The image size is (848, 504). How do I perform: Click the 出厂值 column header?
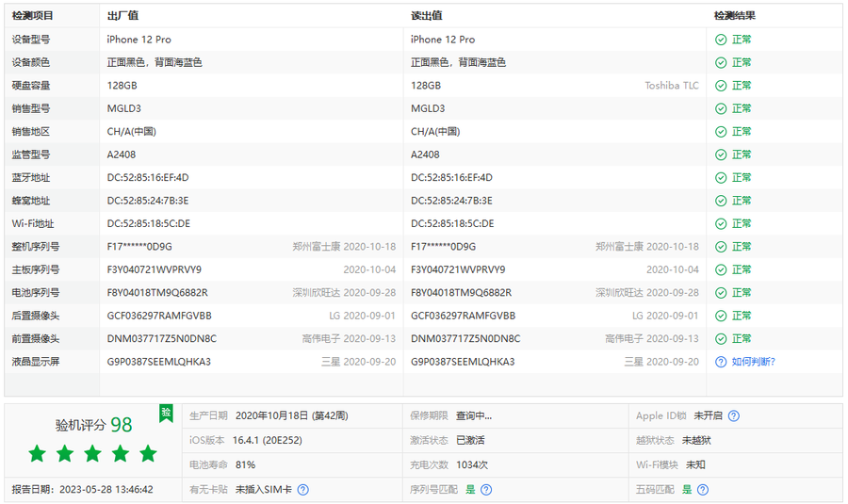click(122, 16)
